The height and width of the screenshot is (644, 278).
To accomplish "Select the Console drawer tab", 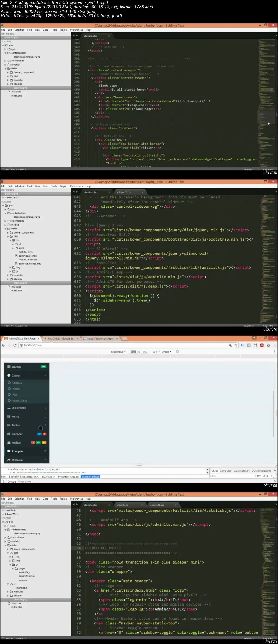I will (x=12, y=481).
